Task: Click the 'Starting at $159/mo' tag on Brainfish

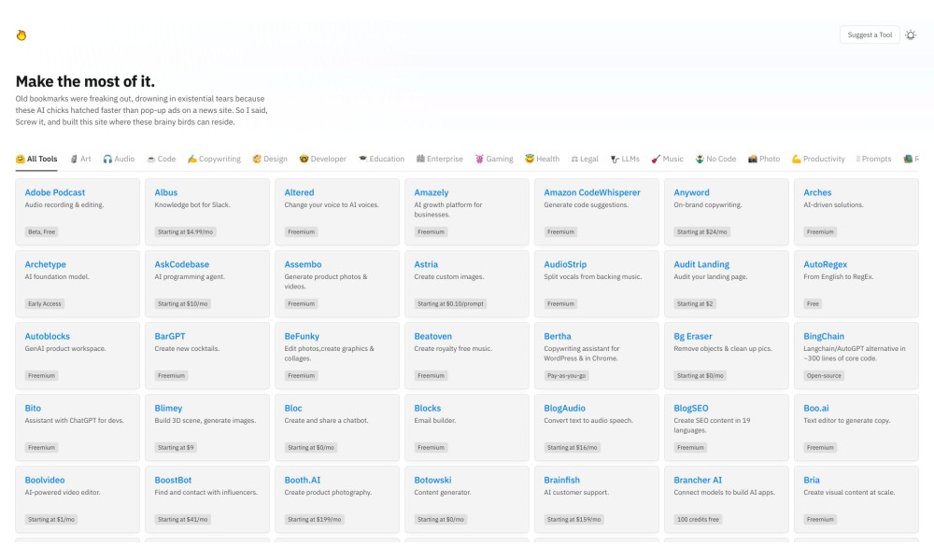Action: click(574, 520)
